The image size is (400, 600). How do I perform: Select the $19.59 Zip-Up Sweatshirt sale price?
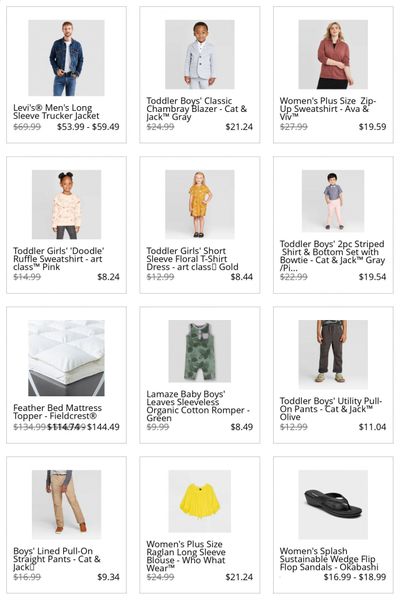point(372,127)
